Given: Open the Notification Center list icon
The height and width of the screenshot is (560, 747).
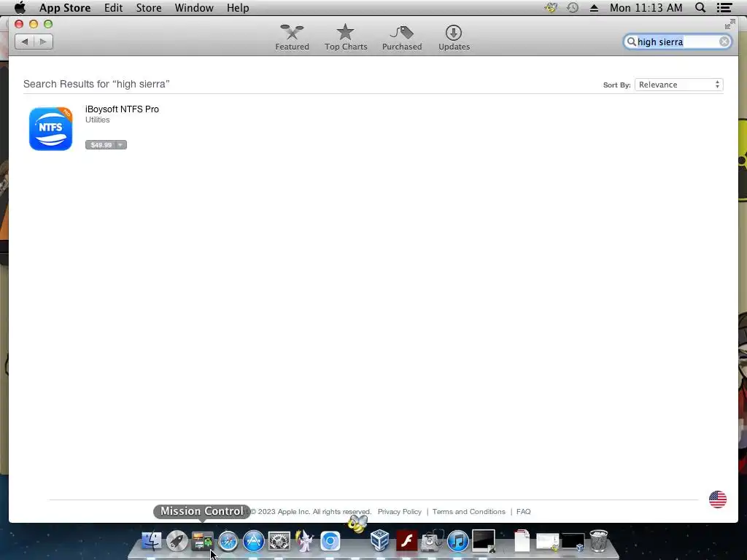Looking at the screenshot, I should (724, 7).
